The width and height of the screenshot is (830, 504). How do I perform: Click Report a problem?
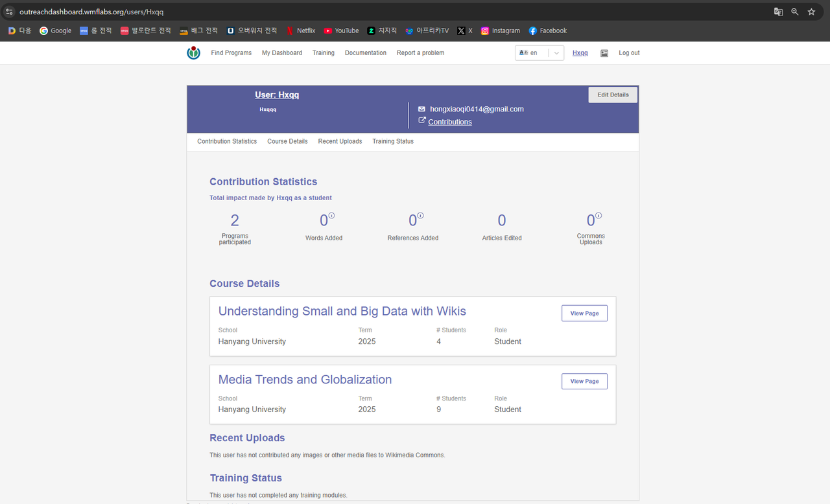[420, 53]
